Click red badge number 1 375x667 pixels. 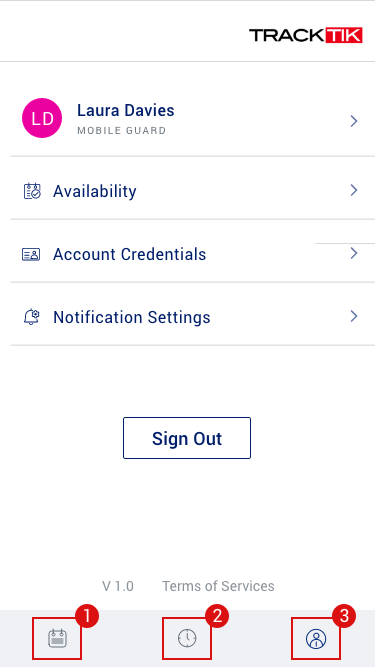click(x=87, y=617)
